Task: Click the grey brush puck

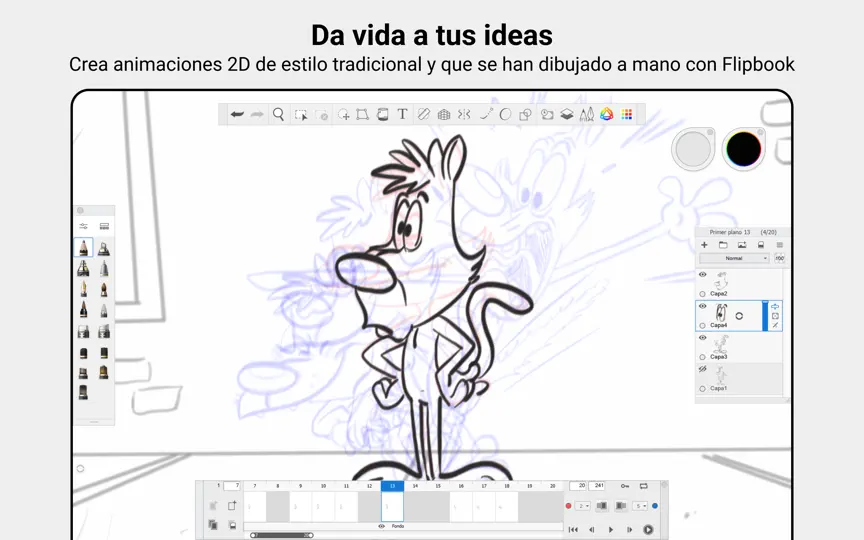Action: point(693,149)
